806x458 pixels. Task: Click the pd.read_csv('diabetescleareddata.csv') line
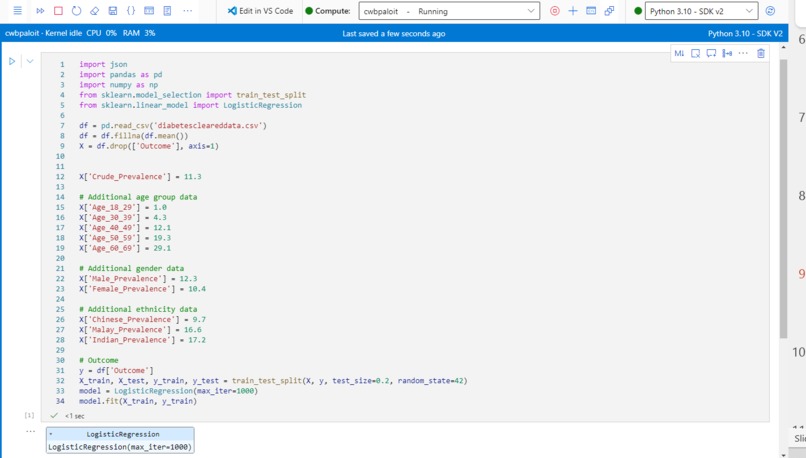point(173,125)
